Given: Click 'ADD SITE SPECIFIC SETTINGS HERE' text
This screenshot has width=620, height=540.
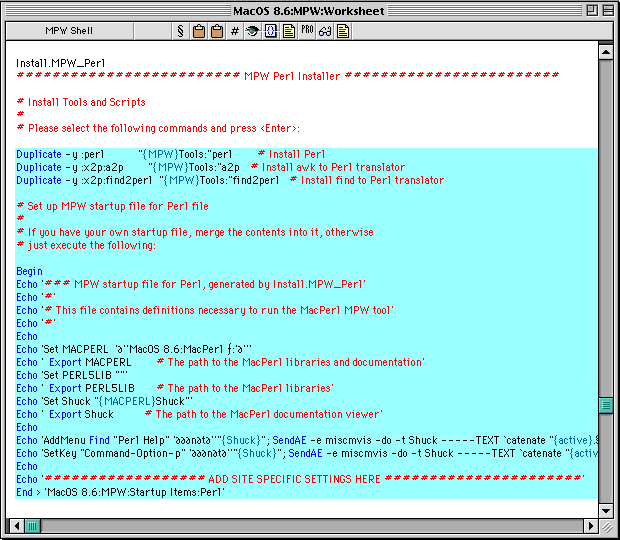Looking at the screenshot, I should coord(294,480).
